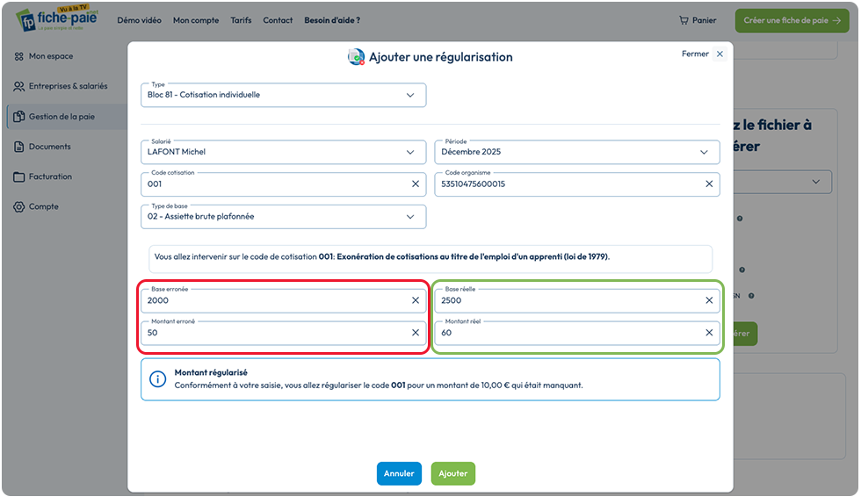861x504 pixels.
Task: Click the regularisation dialog title icon
Action: 357,57
